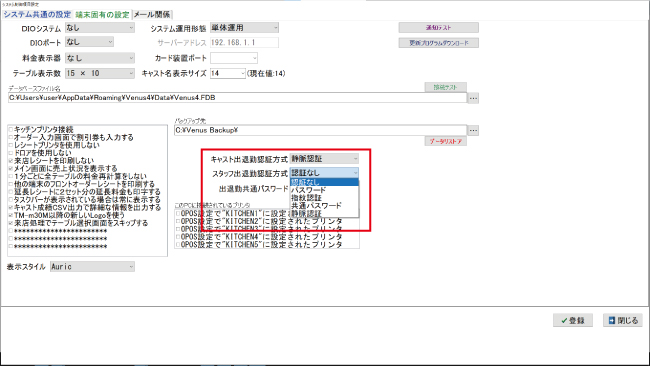Switch to システム共通の設定 tab
650x366 pixels.
pyautogui.click(x=37, y=15)
